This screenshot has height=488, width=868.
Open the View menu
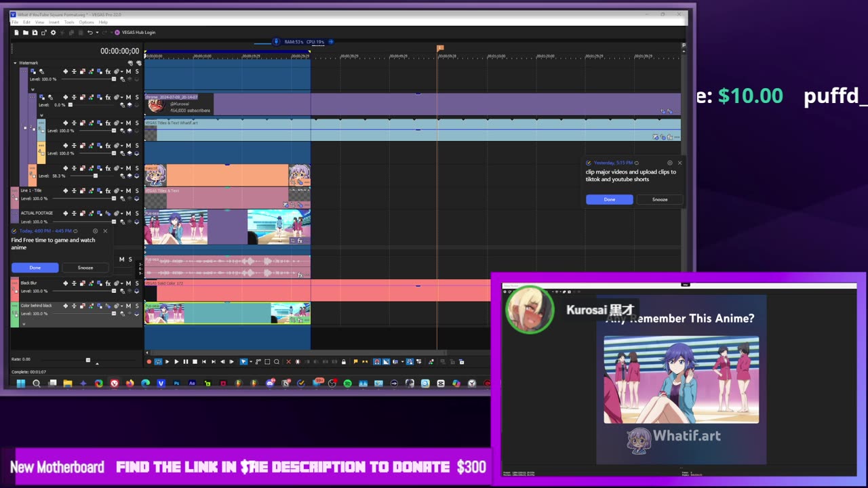(39, 22)
